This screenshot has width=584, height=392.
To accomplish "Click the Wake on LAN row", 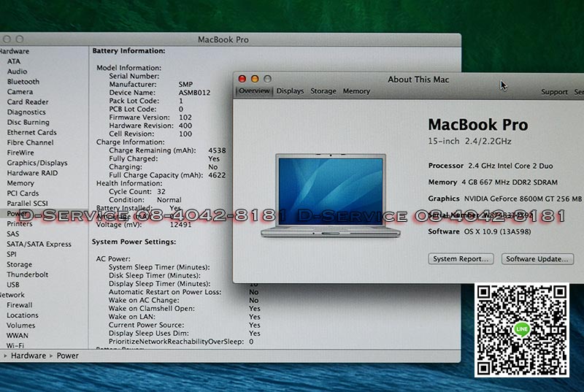I will 185,317.
